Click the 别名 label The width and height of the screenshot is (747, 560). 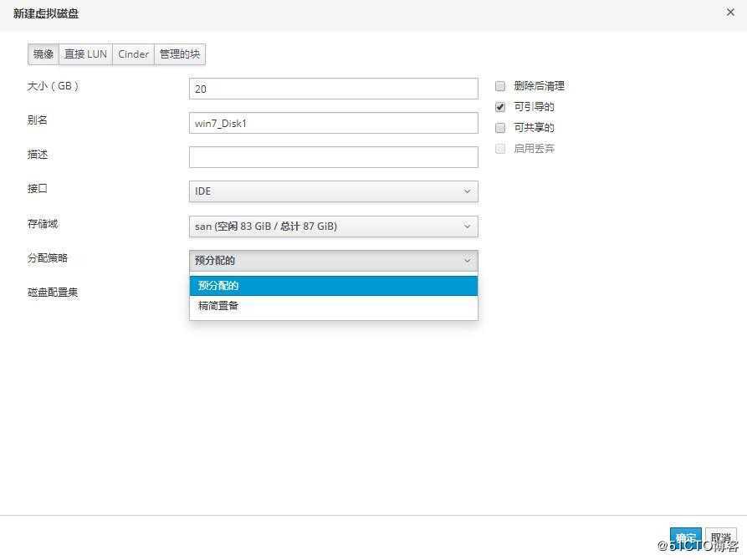[x=37, y=120]
